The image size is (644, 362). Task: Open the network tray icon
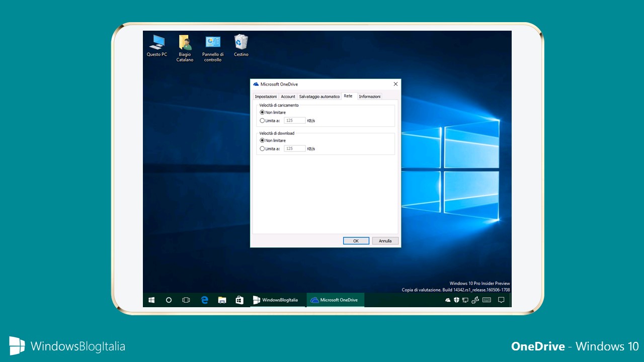point(465,300)
